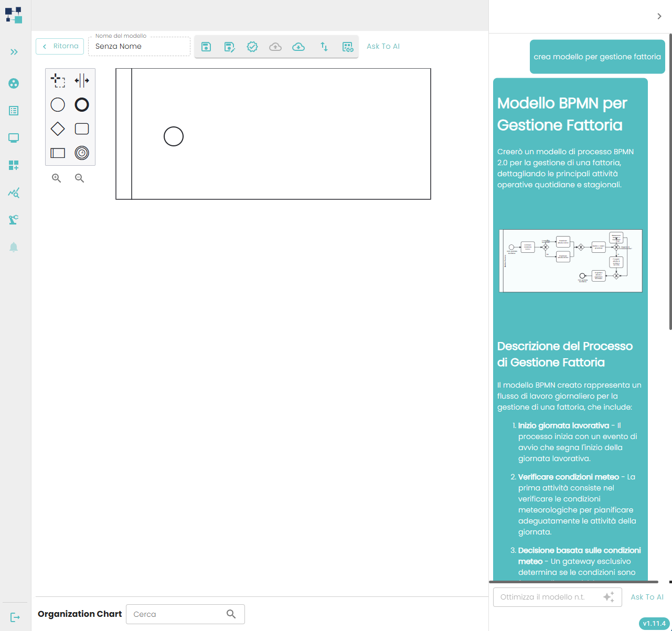Log out using bottom sidebar icon

[x=15, y=617]
